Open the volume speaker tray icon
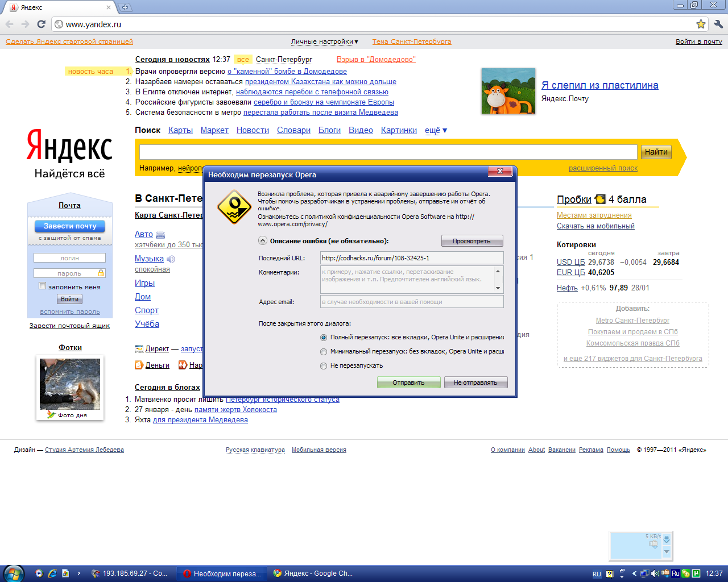 pos(655,573)
